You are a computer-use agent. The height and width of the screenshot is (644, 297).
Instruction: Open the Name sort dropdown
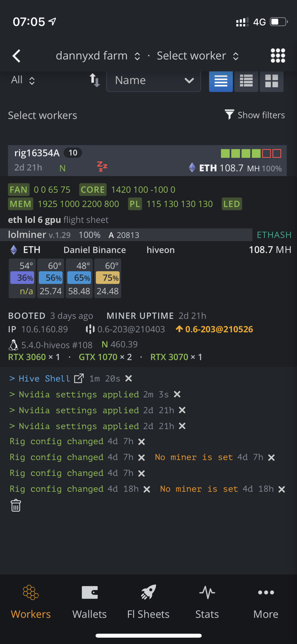pos(153,80)
